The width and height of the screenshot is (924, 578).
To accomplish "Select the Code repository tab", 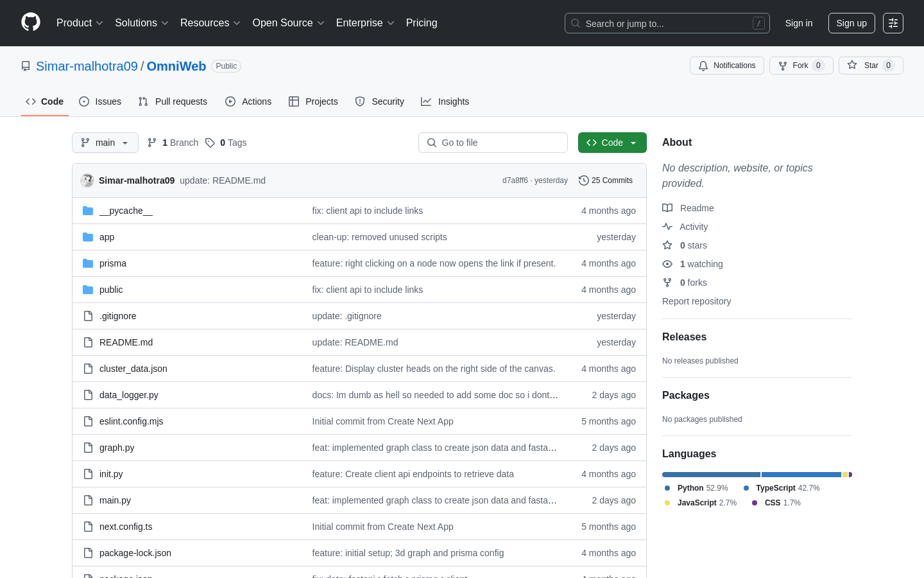I will [45, 101].
